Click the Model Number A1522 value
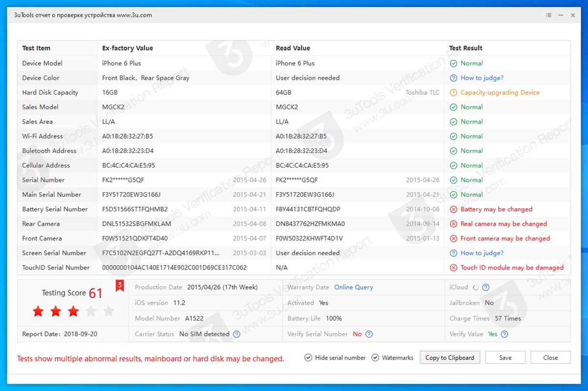 (x=195, y=318)
